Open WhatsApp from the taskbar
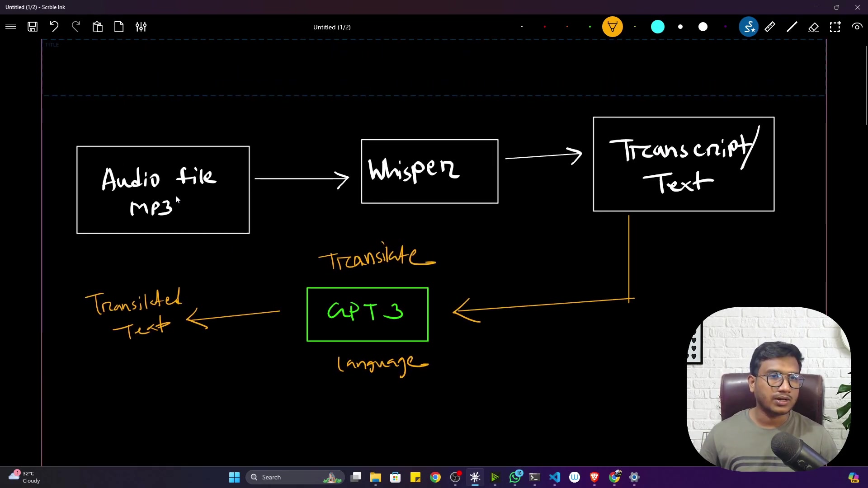868x488 pixels. click(x=515, y=477)
